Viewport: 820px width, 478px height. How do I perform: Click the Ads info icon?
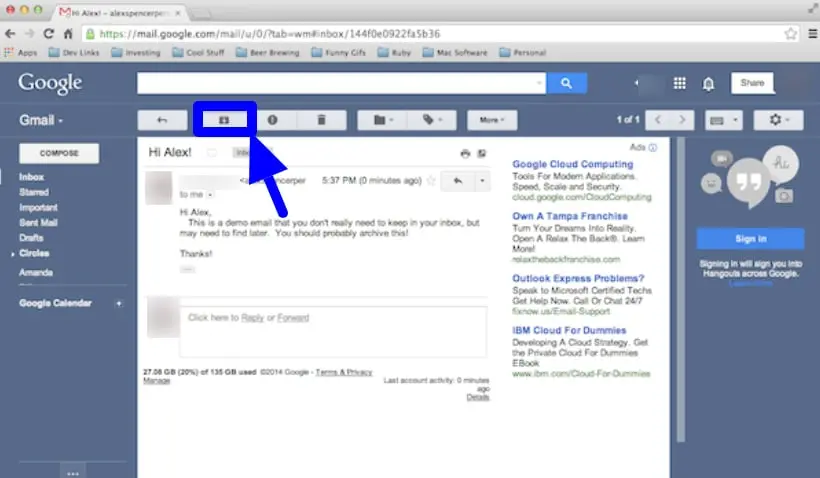pyautogui.click(x=653, y=147)
